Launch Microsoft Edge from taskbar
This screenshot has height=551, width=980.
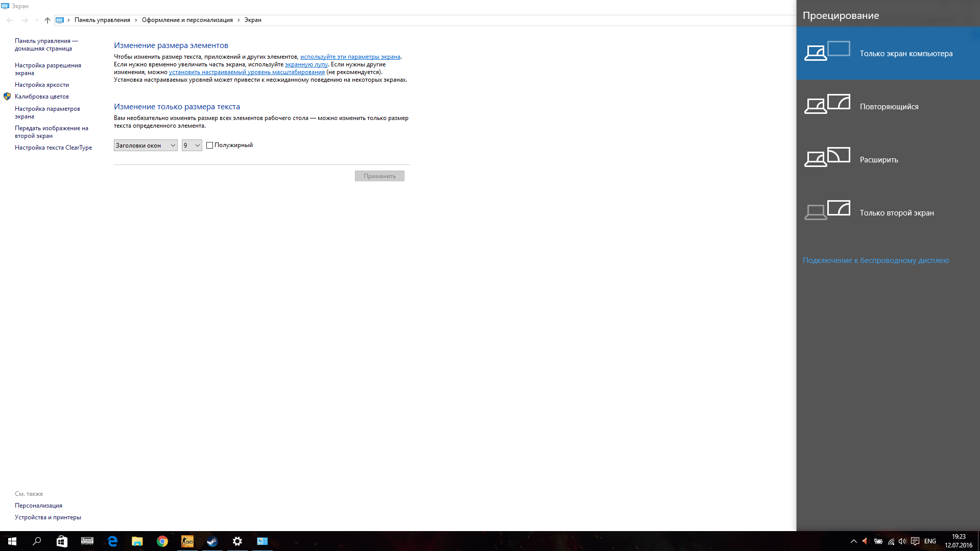click(112, 541)
